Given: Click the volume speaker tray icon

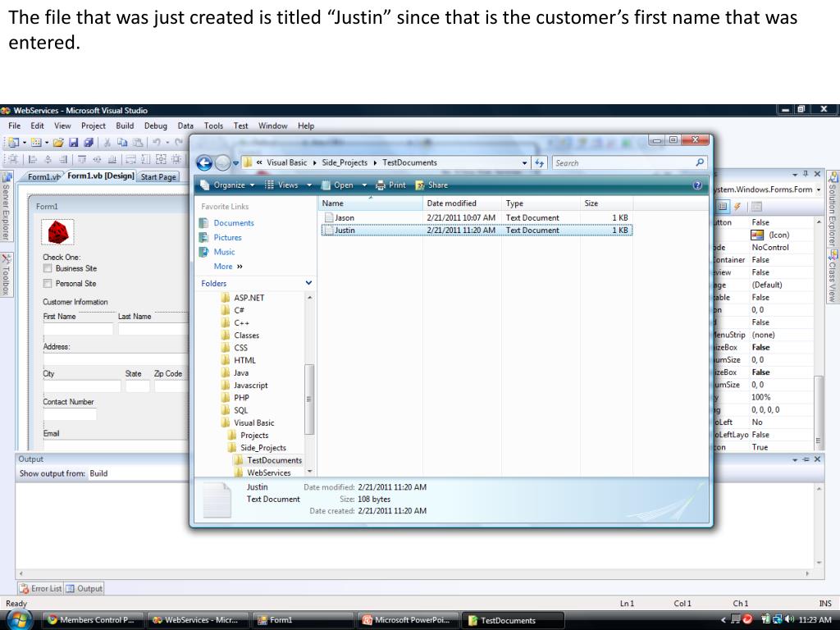Looking at the screenshot, I should pyautogui.click(x=790, y=620).
